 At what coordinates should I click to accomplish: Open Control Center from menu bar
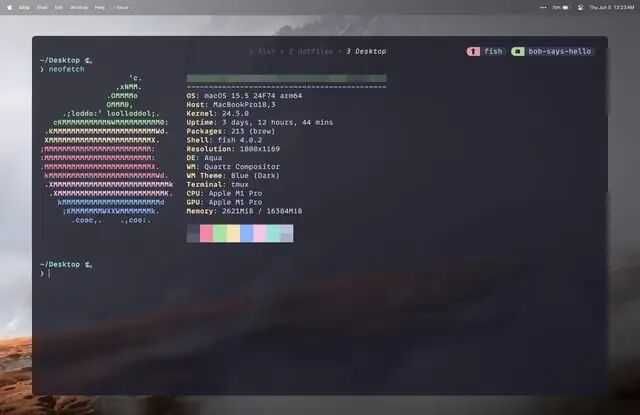(x=580, y=7)
